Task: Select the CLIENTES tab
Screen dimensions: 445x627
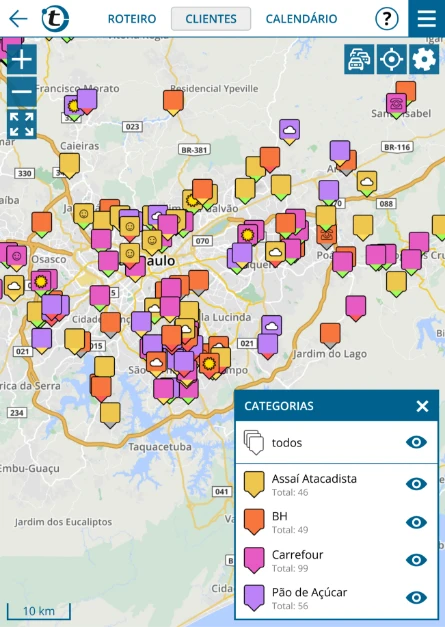Action: (211, 19)
